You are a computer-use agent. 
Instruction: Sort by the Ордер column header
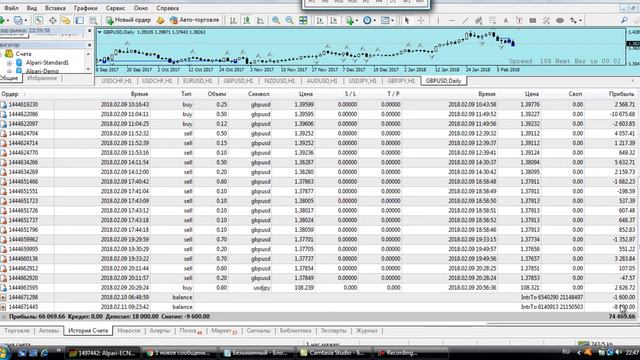point(10,94)
